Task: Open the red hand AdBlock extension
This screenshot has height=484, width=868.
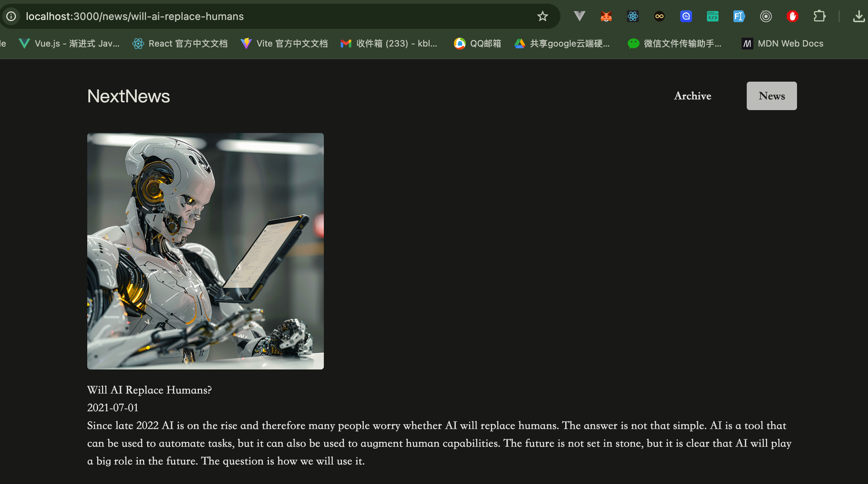Action: [x=792, y=16]
